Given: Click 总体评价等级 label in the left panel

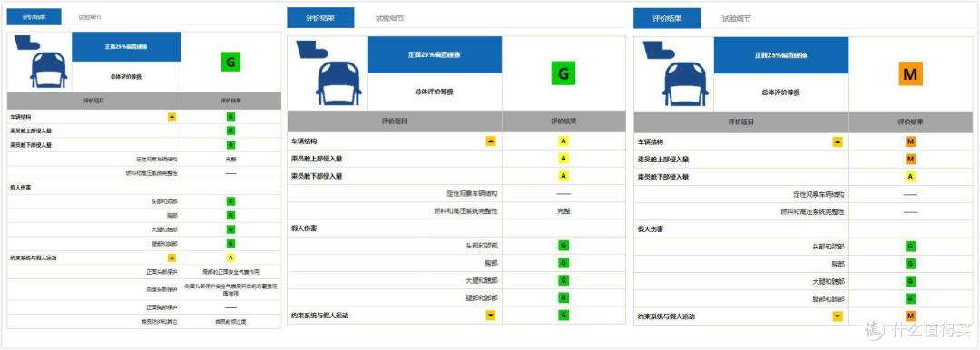Looking at the screenshot, I should tap(126, 76).
